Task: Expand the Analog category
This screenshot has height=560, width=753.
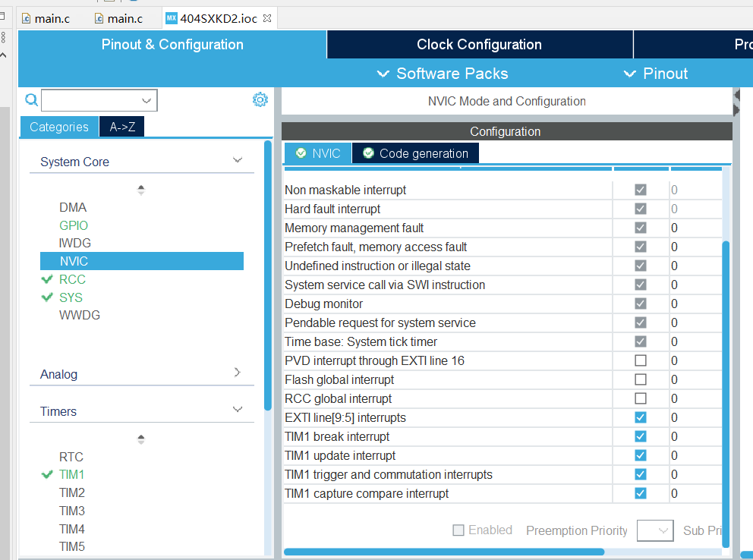Action: tap(238, 373)
